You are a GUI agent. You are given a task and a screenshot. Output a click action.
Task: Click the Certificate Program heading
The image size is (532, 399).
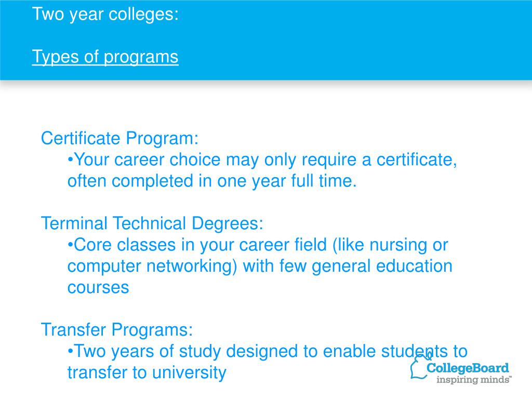point(119,138)
